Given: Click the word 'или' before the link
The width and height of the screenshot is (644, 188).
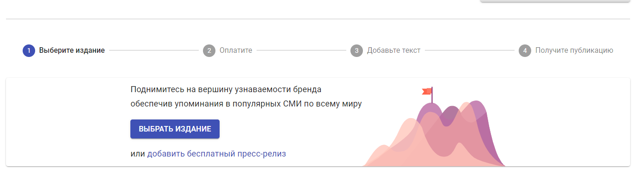Looking at the screenshot, I should (x=138, y=154).
